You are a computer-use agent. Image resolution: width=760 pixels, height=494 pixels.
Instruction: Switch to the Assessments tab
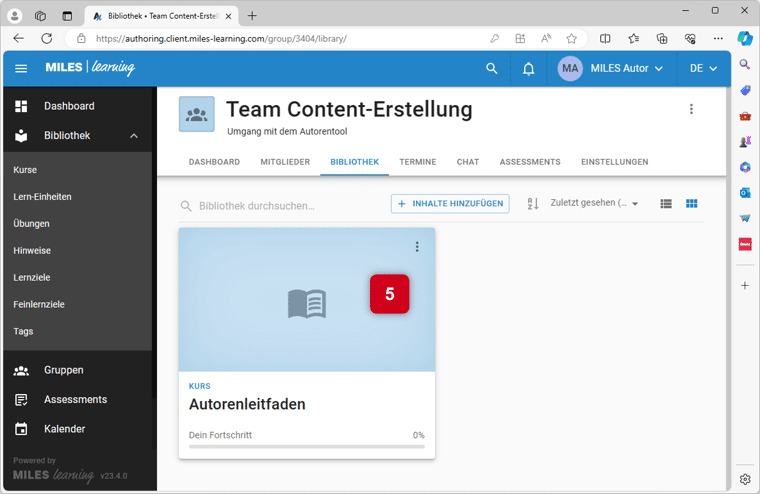[x=529, y=162]
